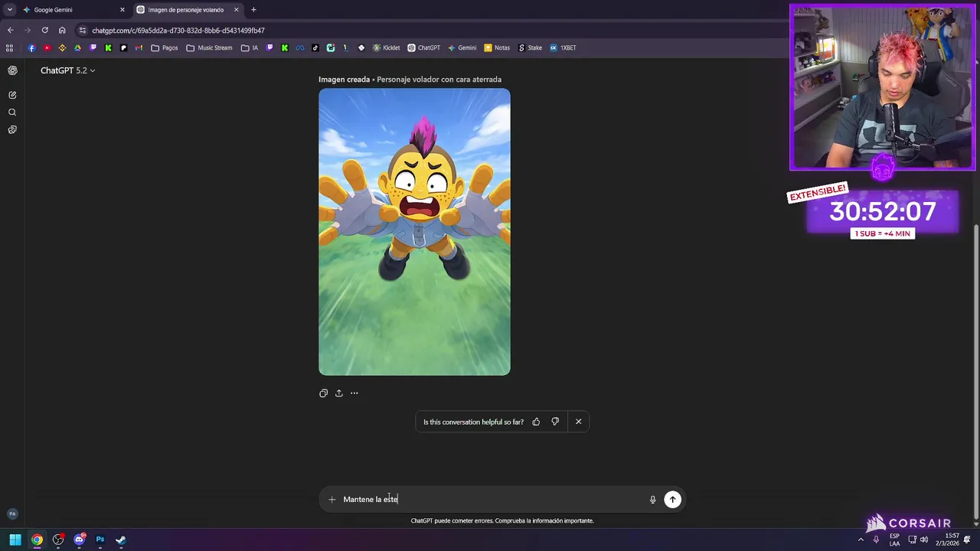Open the ChatGPT logo sidebar toggle
Viewport: 980px width, 551px height.
point(12,70)
